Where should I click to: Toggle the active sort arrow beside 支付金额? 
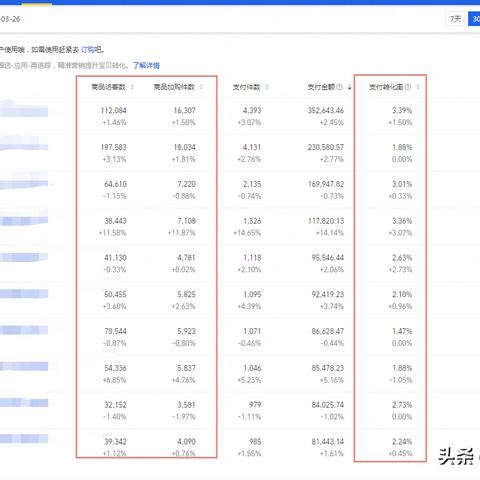pyautogui.click(x=349, y=87)
